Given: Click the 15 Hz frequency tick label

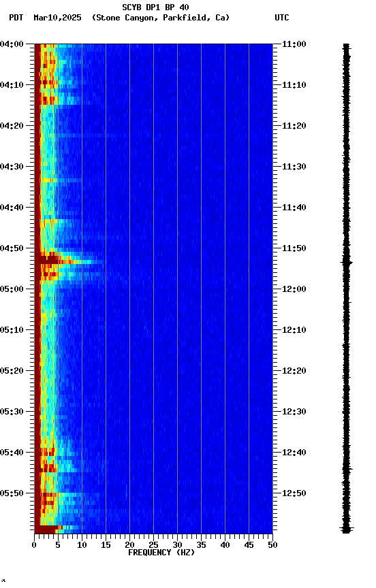Looking at the screenshot, I should point(106,545).
